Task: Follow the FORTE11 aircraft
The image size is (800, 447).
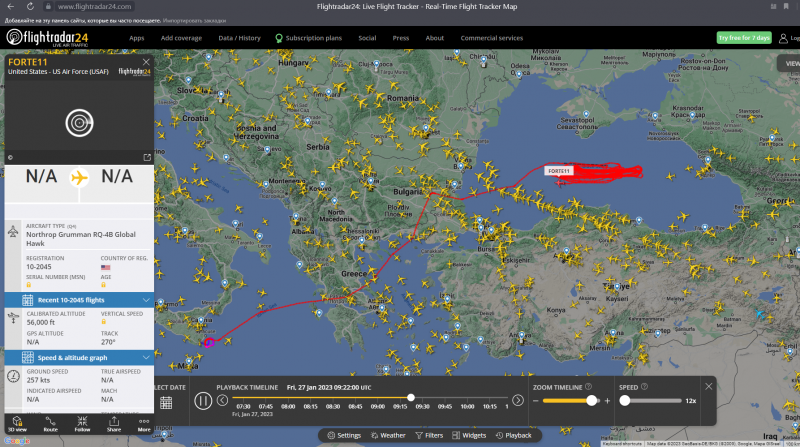Action: [82, 424]
